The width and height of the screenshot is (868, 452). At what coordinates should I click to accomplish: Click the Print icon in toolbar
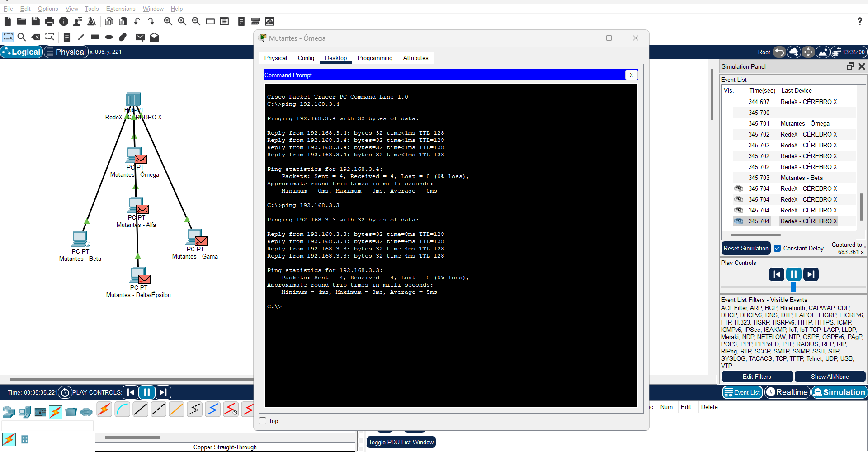point(50,21)
